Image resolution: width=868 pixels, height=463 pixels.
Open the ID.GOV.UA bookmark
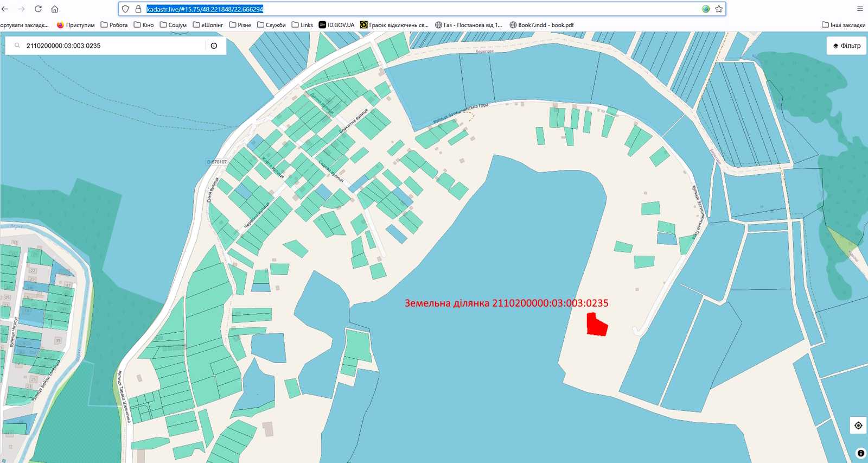pyautogui.click(x=336, y=25)
